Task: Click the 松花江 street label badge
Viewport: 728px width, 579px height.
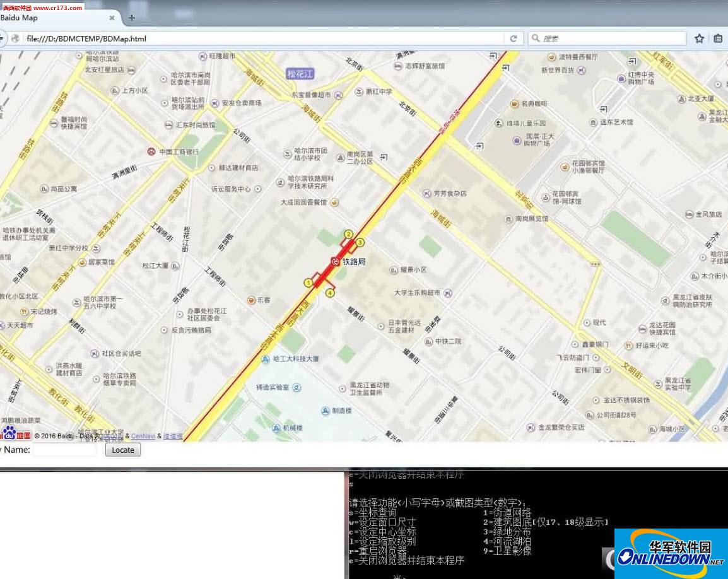Action: (300, 74)
